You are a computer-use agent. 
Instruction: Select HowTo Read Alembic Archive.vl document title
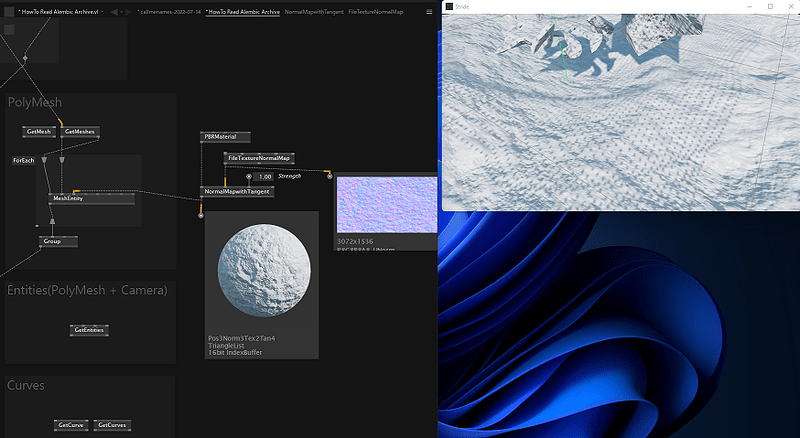[x=58, y=12]
